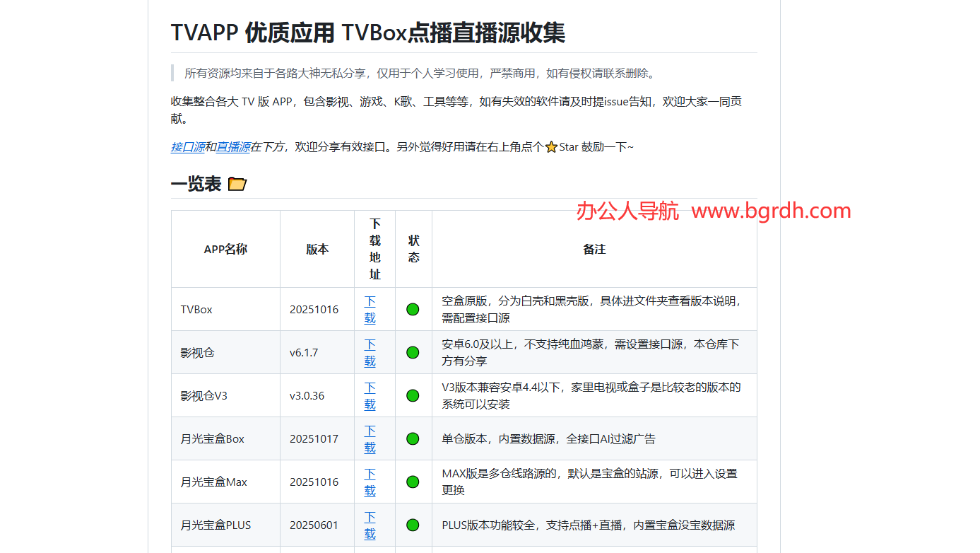The width and height of the screenshot is (980, 553).
Task: Open the 直播源 link
Action: point(233,146)
